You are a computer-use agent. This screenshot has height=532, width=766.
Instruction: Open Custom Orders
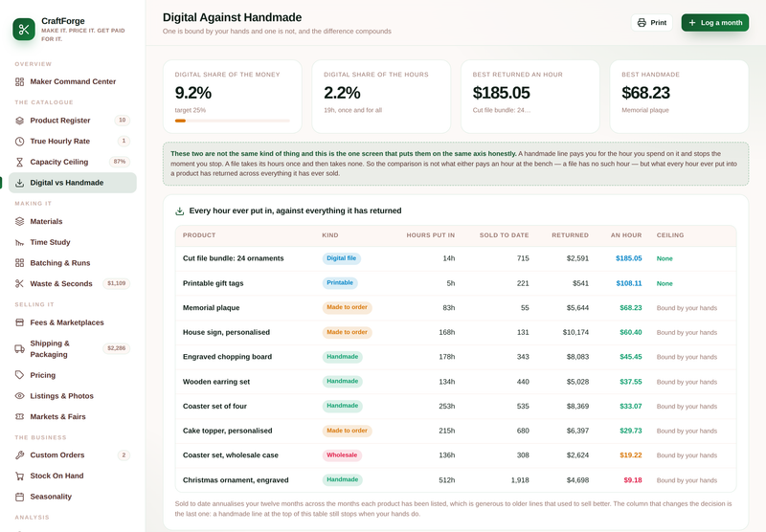pos(73,454)
